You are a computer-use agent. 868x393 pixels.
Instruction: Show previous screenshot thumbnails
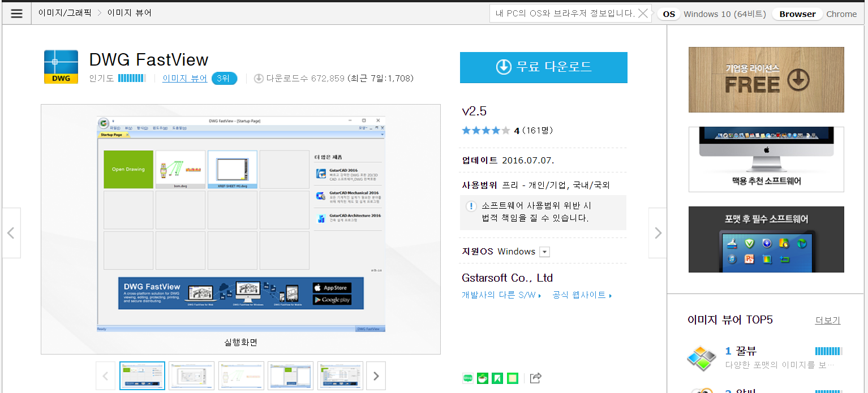pyautogui.click(x=105, y=376)
